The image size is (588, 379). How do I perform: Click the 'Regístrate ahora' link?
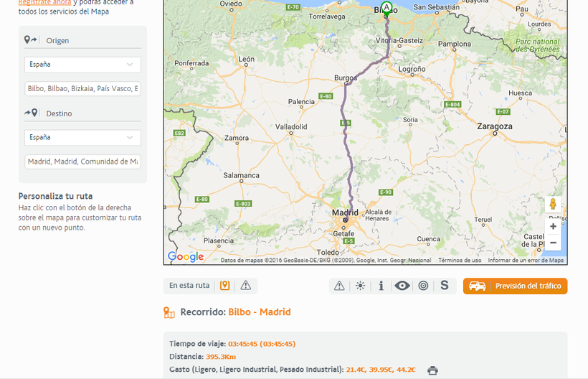(44, 2)
